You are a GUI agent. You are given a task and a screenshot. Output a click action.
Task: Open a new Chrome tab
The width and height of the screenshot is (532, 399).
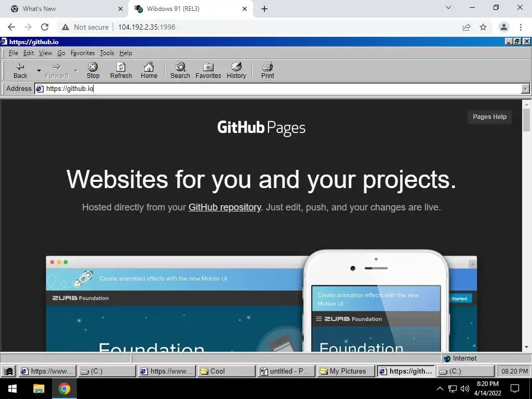pos(264,9)
